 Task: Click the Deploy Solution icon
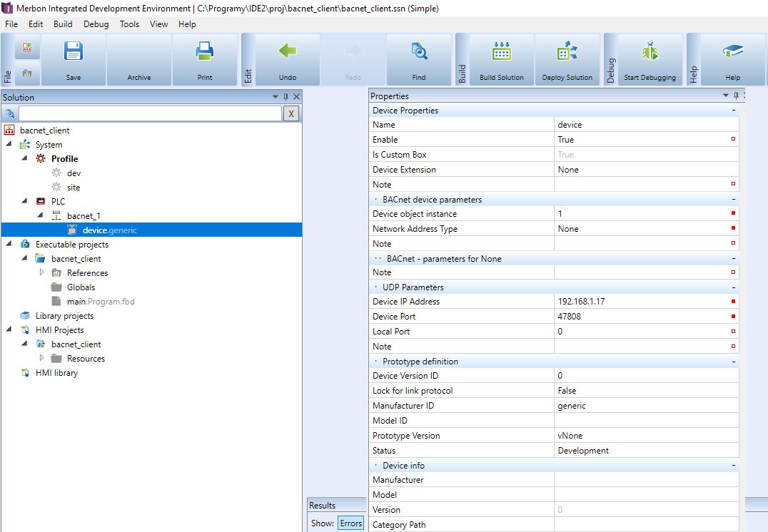567,53
